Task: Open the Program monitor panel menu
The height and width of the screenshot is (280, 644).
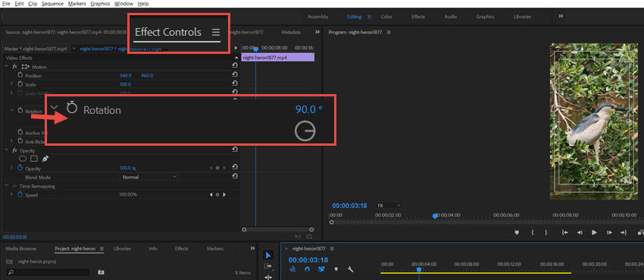Action: [389, 32]
